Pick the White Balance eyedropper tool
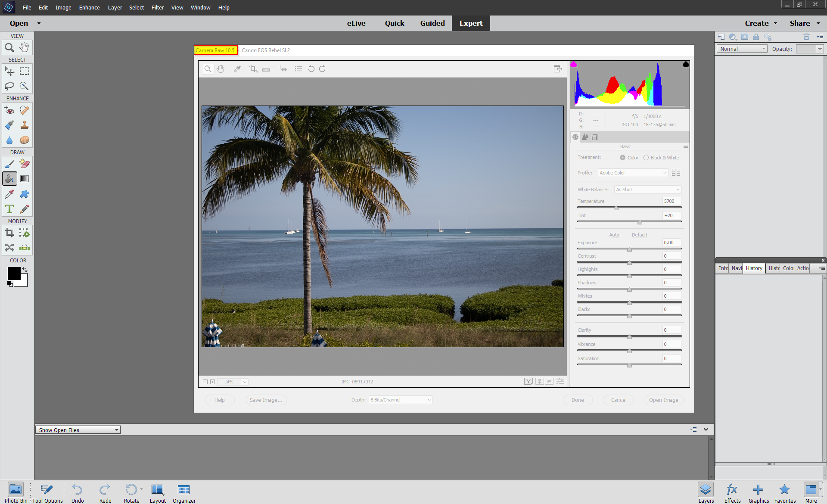 237,69
